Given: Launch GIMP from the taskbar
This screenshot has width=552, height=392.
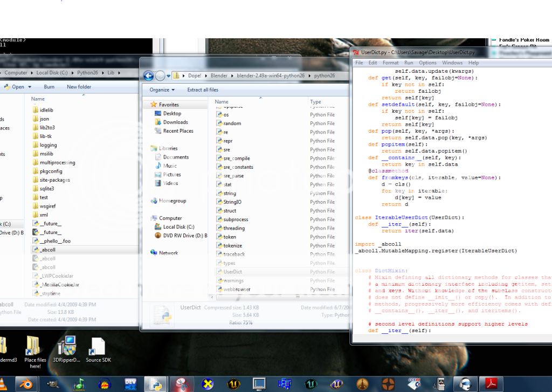Looking at the screenshot, I should 53,383.
